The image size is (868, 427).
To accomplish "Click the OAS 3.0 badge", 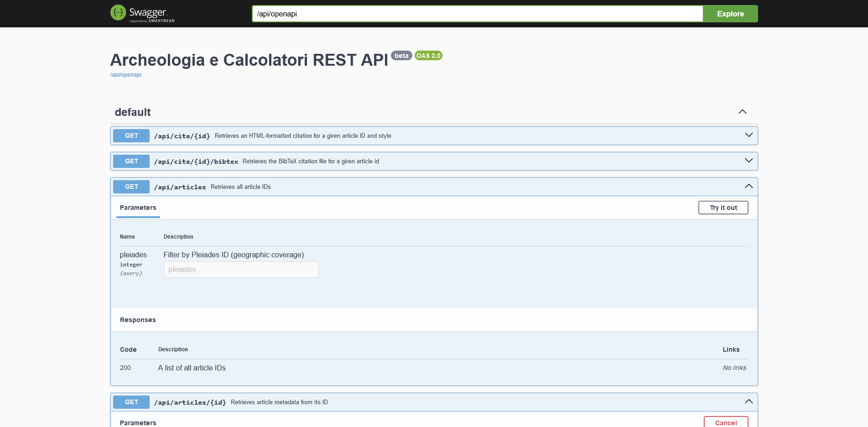I will [x=428, y=56].
